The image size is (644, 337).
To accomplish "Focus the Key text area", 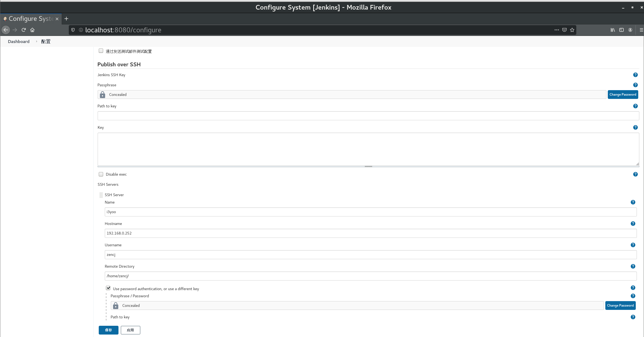I will coord(368,149).
